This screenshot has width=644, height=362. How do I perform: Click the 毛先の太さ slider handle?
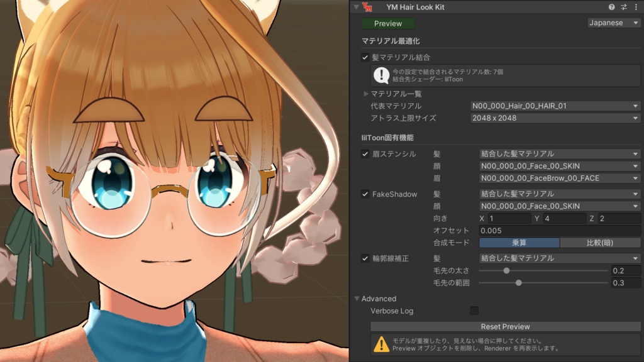click(506, 270)
